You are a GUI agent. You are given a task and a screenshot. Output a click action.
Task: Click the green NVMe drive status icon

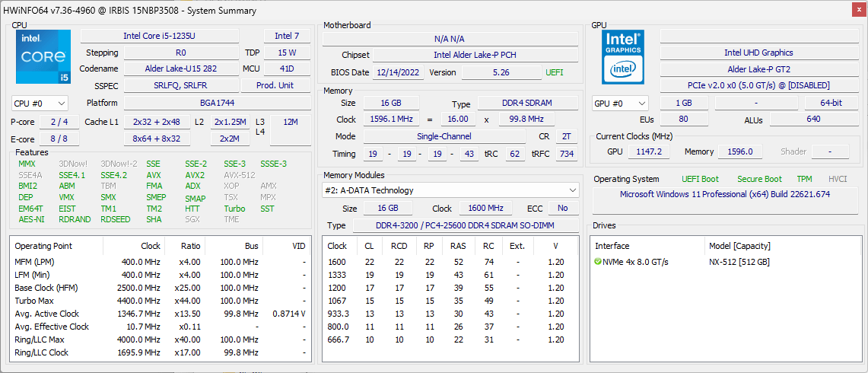tap(598, 262)
